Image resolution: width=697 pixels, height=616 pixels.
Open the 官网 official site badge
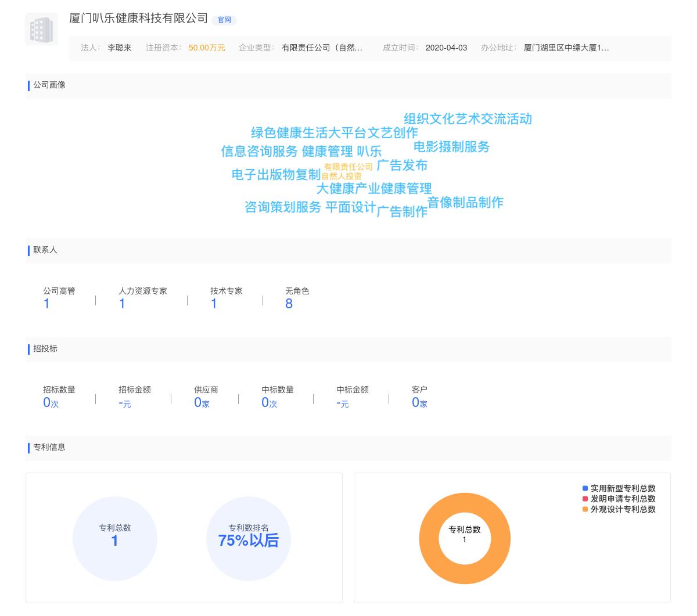[224, 20]
